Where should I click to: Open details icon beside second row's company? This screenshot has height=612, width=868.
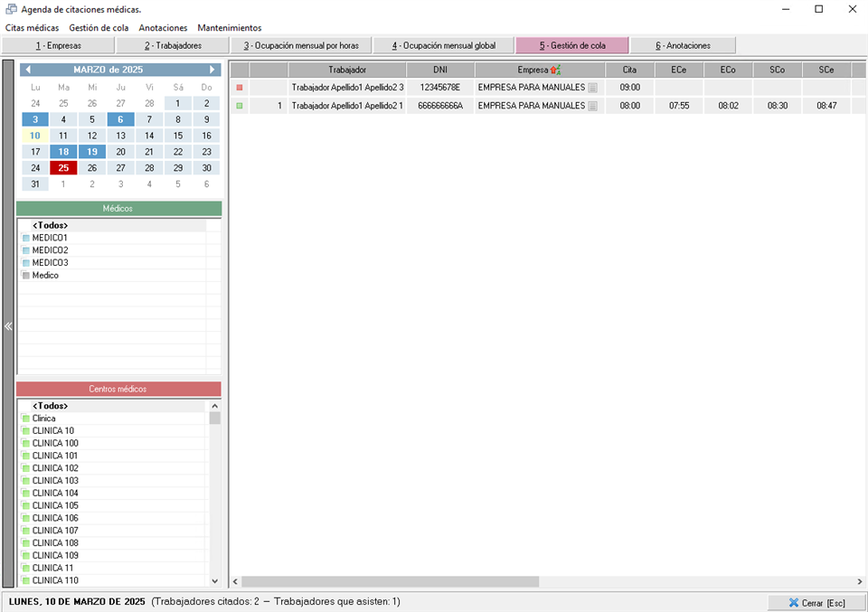[592, 106]
